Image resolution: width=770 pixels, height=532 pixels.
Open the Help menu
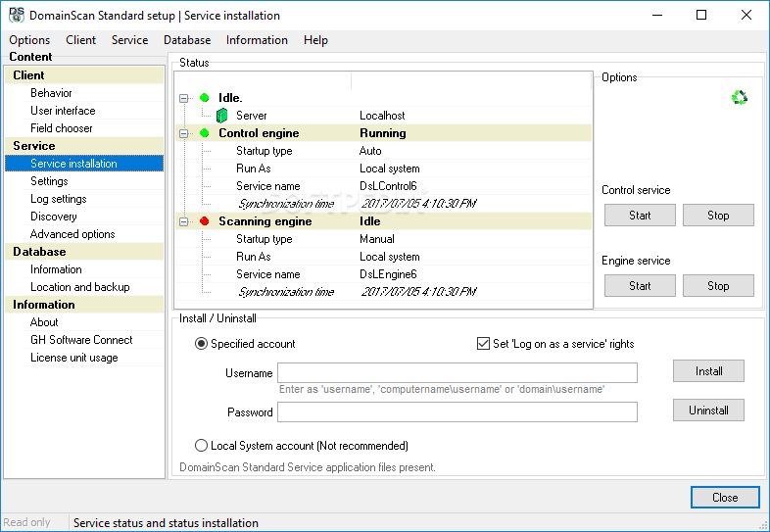[x=315, y=40]
